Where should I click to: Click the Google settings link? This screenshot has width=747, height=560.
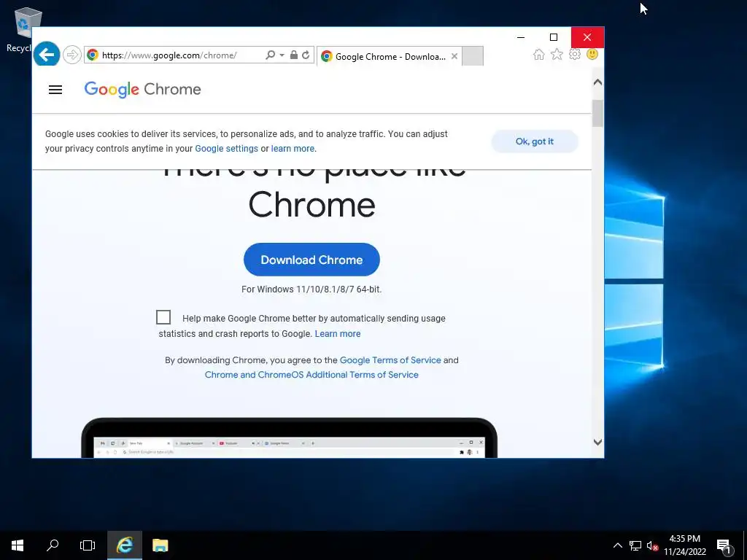coord(226,149)
